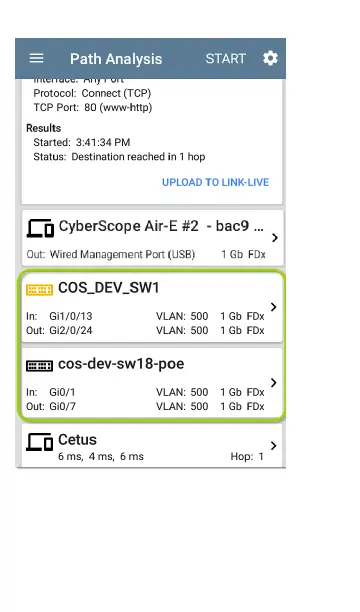360x612 pixels.
Task: Select 'TCP Port: 80 (www-http)' line
Action: point(93,107)
